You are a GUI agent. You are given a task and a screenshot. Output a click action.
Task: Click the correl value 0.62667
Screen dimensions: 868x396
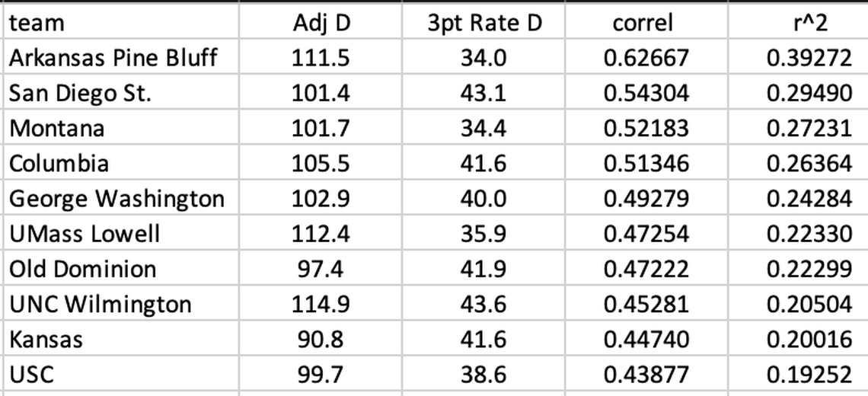coord(646,58)
